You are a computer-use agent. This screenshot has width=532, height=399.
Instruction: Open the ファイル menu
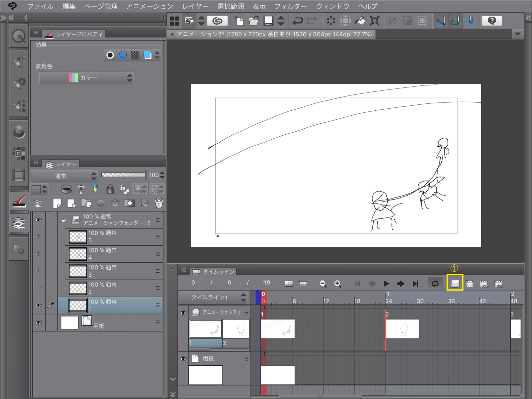[41, 6]
